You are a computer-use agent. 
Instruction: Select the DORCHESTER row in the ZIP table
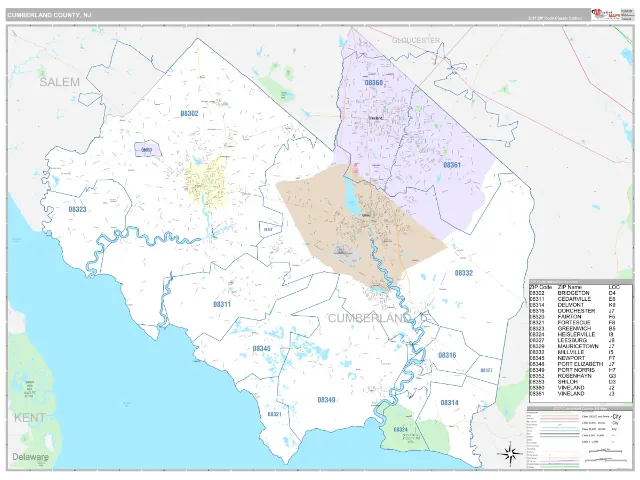(x=576, y=311)
